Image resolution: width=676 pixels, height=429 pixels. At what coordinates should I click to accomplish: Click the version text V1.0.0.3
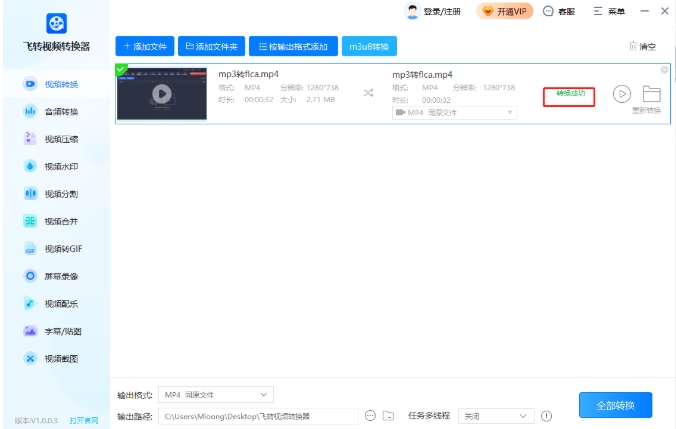click(x=36, y=420)
